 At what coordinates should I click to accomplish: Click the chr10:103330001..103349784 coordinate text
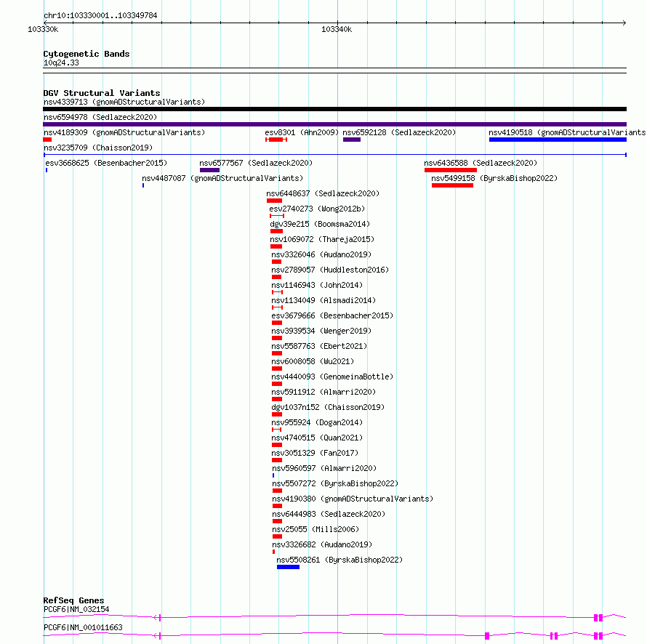coord(100,15)
